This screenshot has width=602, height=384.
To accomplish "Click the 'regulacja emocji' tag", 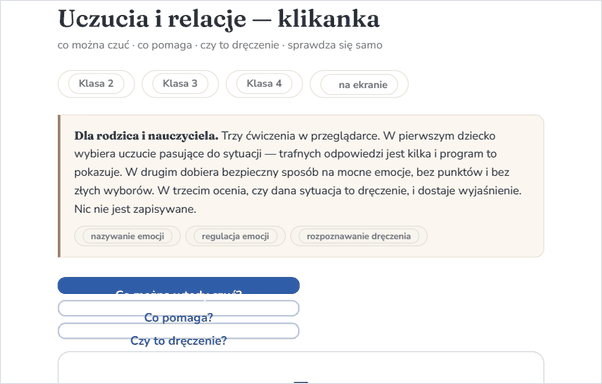I will [x=235, y=236].
